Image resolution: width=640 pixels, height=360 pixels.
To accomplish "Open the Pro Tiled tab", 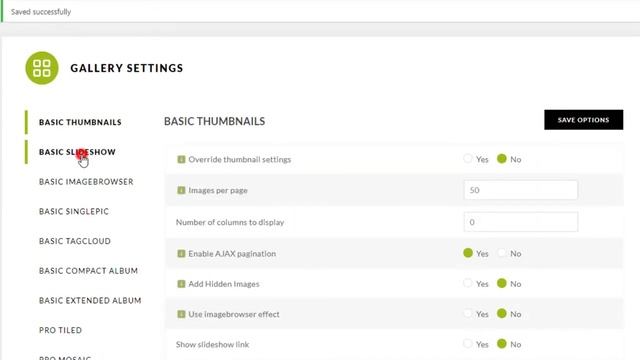I will [x=60, y=330].
